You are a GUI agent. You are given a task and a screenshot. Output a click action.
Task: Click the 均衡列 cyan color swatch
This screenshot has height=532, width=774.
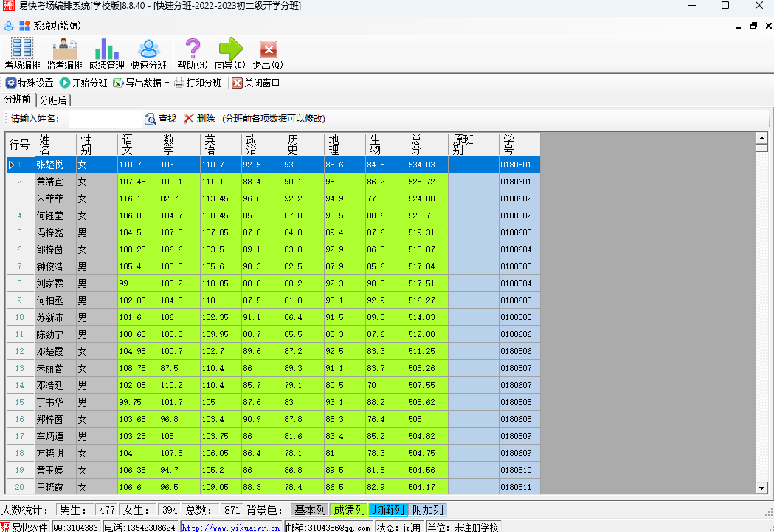[389, 510]
